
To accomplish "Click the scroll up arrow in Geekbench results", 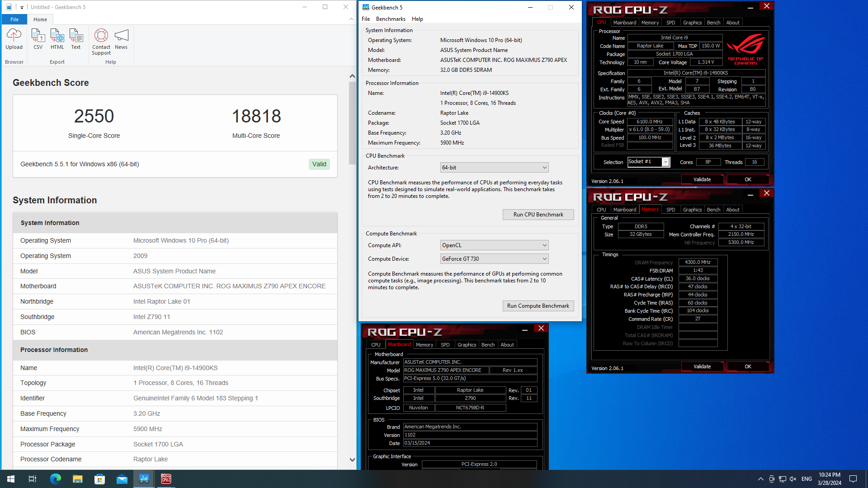I will [x=352, y=76].
